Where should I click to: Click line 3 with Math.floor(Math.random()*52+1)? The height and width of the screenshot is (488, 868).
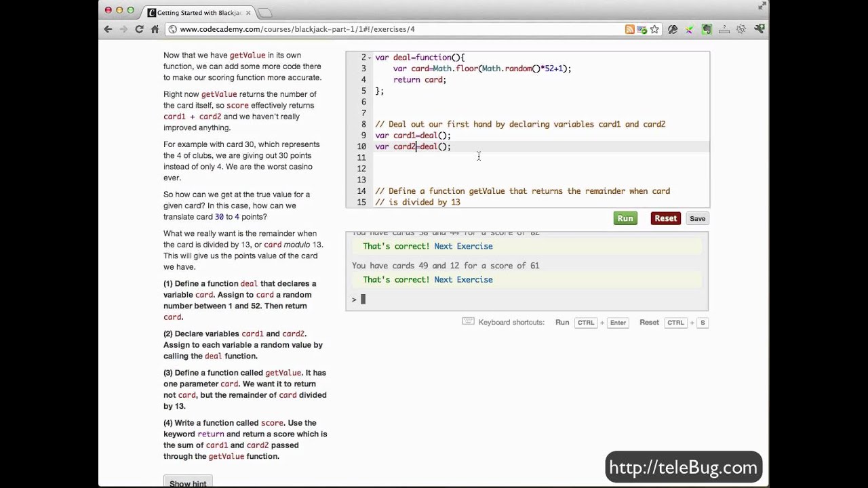click(x=482, y=68)
